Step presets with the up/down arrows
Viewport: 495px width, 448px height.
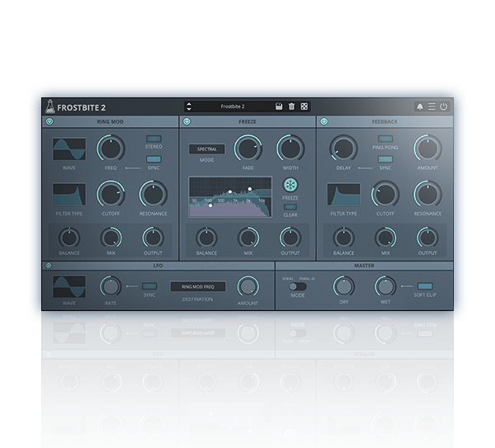[x=189, y=106]
